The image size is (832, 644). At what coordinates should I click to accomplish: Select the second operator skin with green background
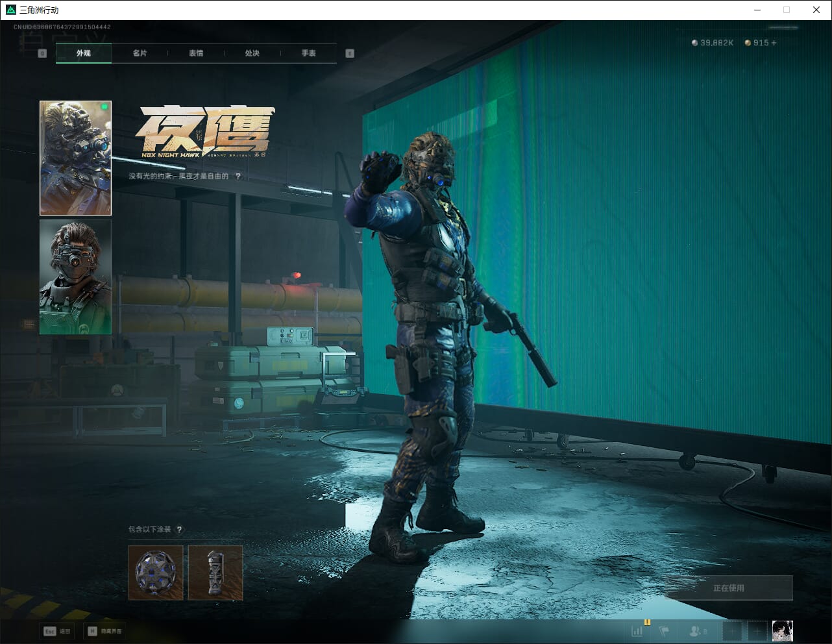point(75,277)
